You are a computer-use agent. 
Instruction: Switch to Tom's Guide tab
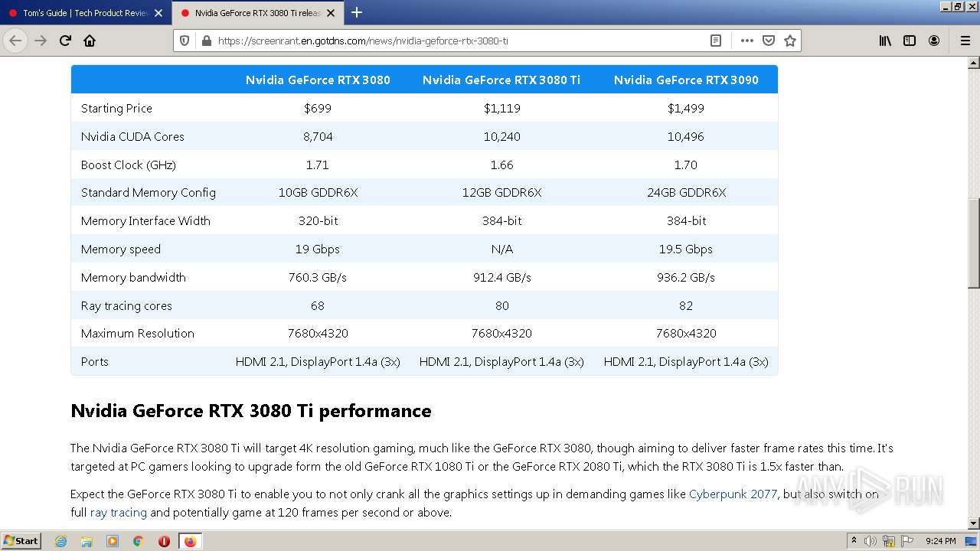[x=86, y=13]
